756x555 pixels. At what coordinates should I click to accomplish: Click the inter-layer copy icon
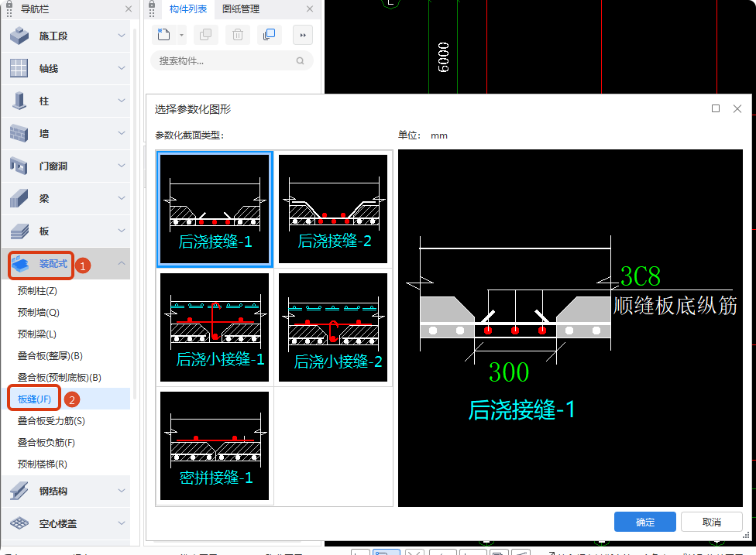270,35
